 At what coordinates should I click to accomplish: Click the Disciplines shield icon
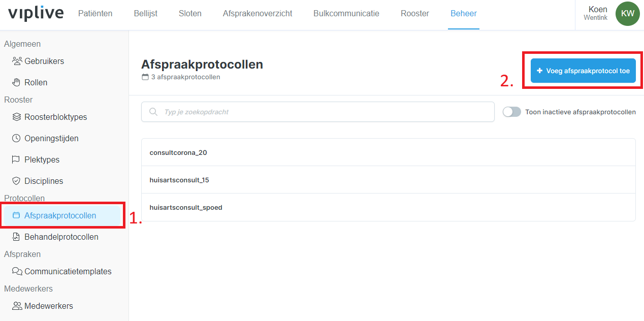click(x=16, y=181)
